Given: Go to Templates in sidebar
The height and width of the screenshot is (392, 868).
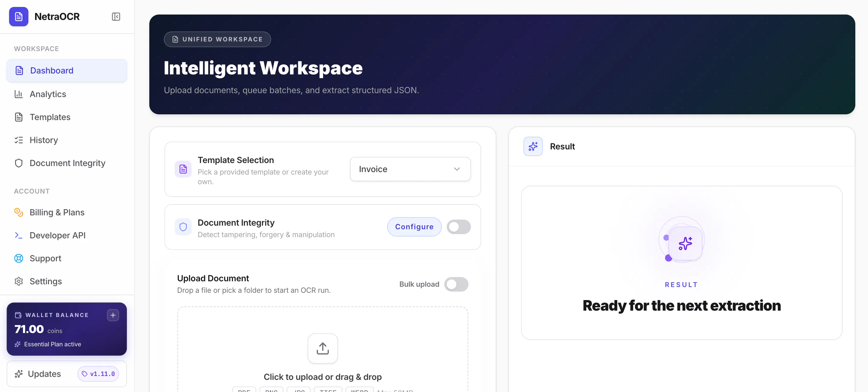Looking at the screenshot, I should coord(67,117).
